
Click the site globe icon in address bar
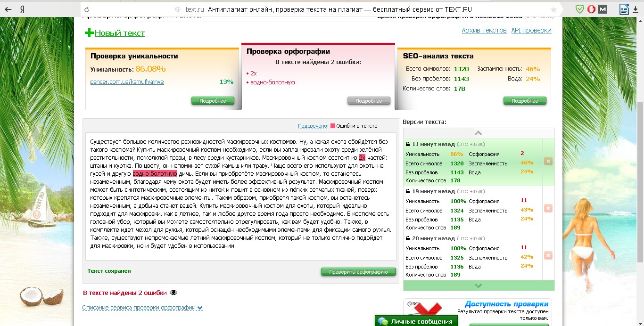[x=178, y=9]
